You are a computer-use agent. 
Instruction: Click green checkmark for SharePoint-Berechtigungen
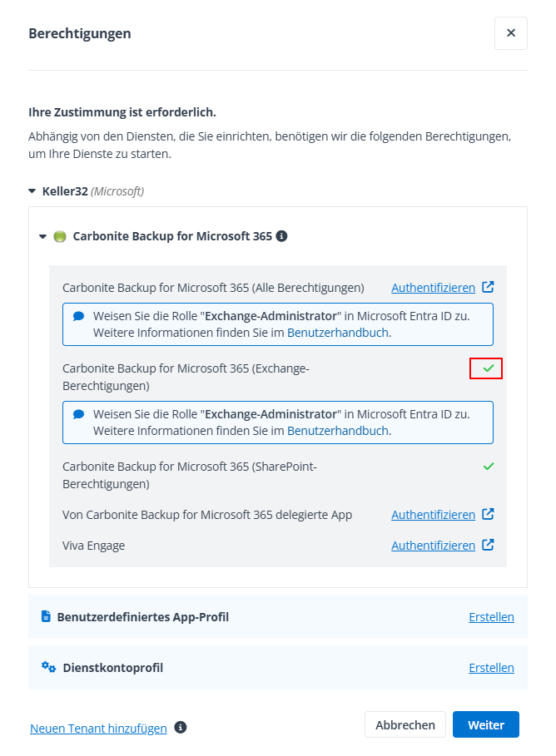point(489,466)
